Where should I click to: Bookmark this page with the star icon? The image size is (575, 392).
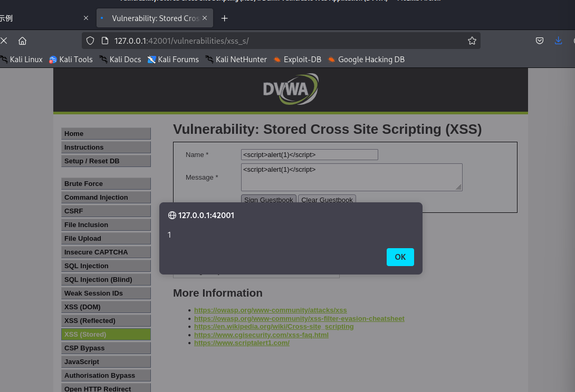(x=472, y=41)
